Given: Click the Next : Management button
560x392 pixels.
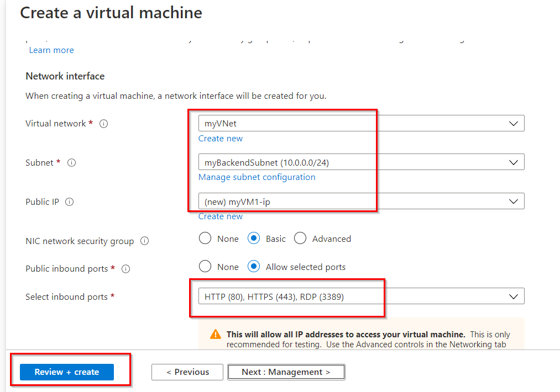Looking at the screenshot, I should [286, 372].
